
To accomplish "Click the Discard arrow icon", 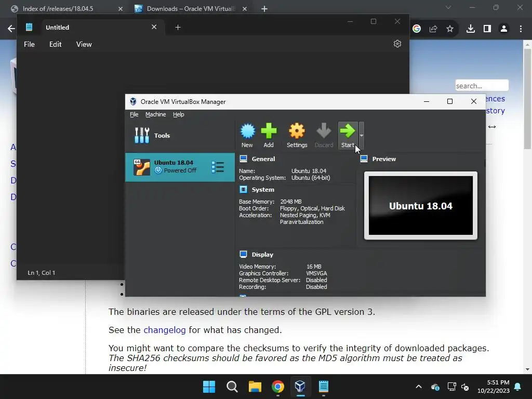I will 324,136.
